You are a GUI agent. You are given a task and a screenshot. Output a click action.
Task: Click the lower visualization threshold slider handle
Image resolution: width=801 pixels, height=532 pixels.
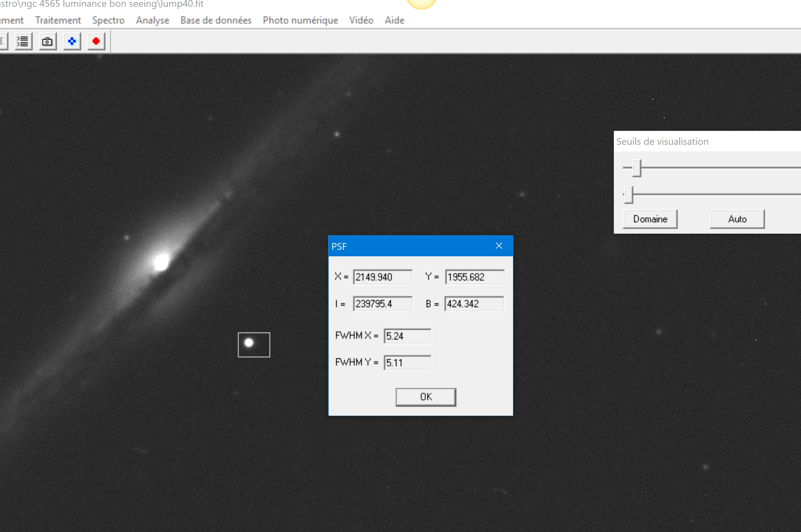(628, 195)
